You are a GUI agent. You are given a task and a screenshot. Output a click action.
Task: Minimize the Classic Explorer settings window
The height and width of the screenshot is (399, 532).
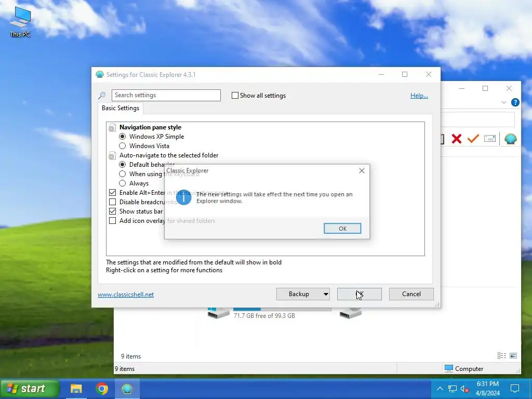[x=381, y=74]
